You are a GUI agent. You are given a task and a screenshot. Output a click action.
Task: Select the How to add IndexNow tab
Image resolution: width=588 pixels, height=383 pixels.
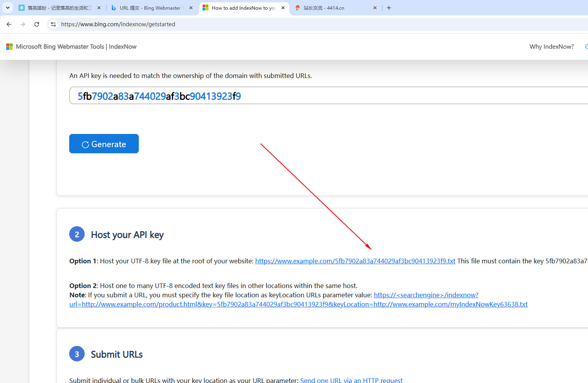[244, 8]
